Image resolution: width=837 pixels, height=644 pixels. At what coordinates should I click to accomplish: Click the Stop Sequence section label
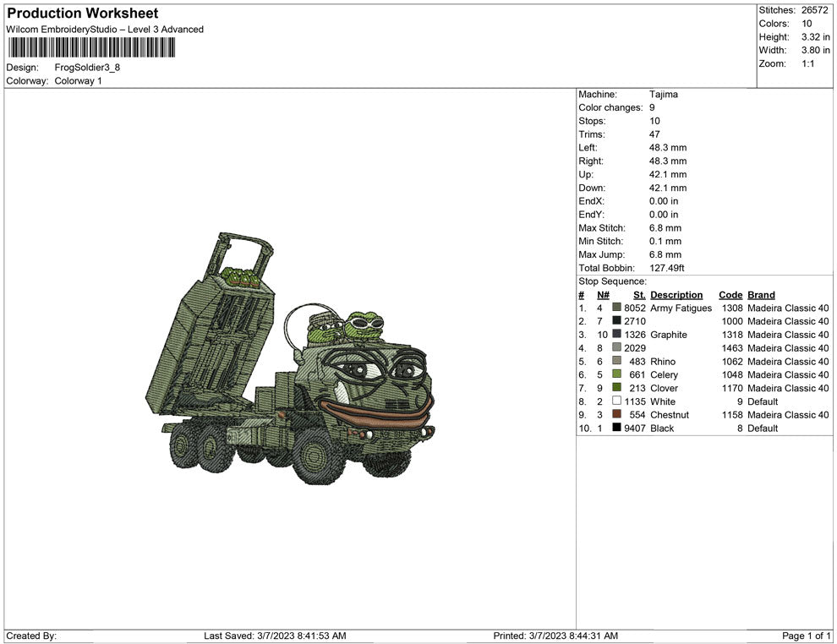click(612, 281)
